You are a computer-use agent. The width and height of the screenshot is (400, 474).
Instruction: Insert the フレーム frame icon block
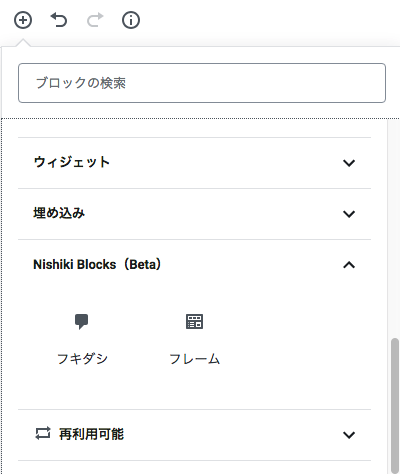coord(194,322)
